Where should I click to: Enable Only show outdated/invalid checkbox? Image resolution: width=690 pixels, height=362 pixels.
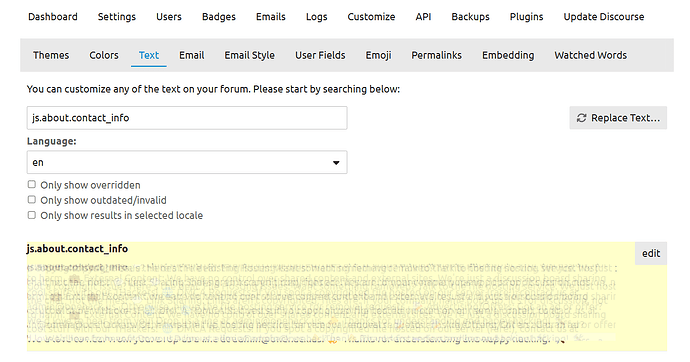(32, 200)
